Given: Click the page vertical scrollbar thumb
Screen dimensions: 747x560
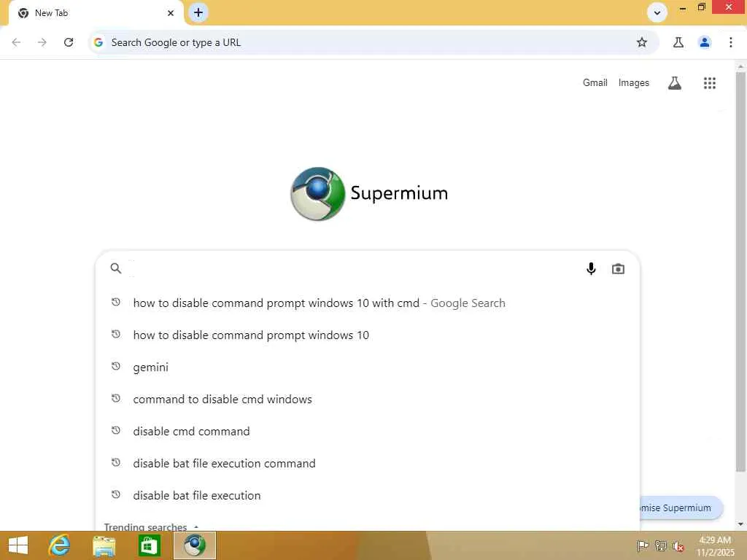Looking at the screenshot, I should coord(740,271).
